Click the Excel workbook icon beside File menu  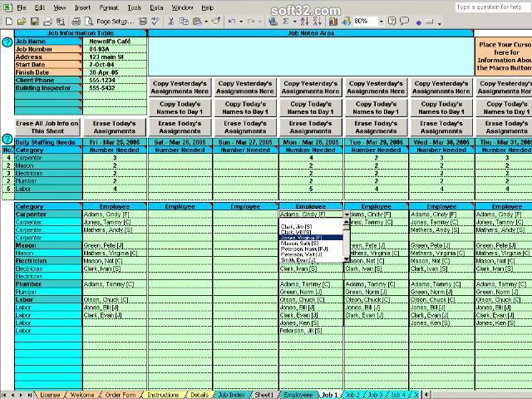tap(7, 7)
